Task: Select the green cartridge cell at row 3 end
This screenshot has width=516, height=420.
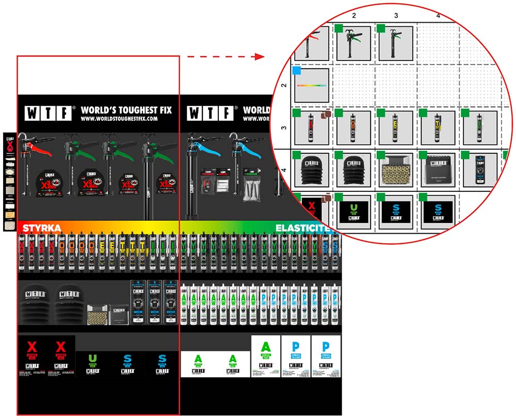Action: (x=480, y=128)
